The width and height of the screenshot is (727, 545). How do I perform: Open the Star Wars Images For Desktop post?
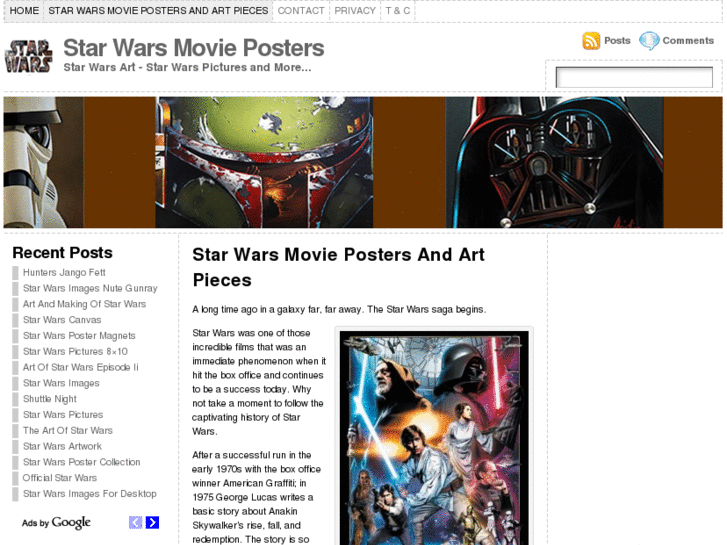(89, 493)
